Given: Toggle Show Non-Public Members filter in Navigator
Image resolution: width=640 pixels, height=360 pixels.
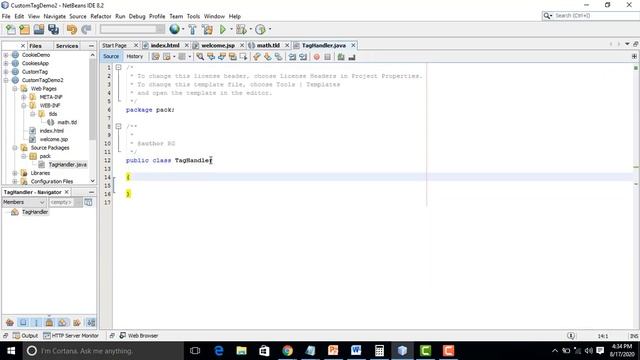Looking at the screenshot, I should click(49, 322).
